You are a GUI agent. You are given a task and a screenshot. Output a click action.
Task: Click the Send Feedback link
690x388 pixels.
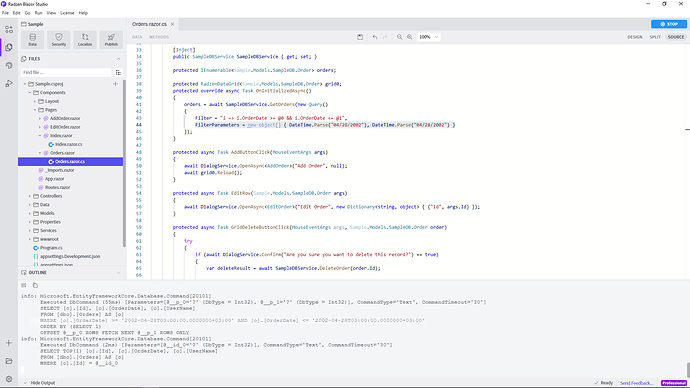[637, 383]
